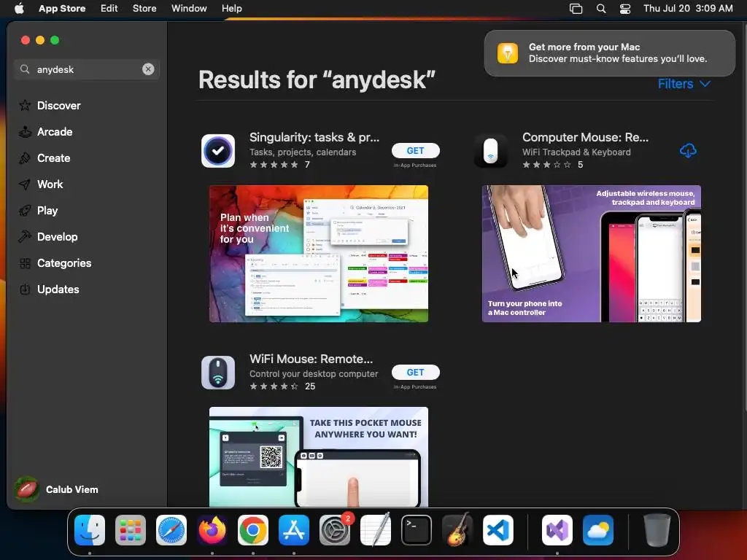The width and height of the screenshot is (747, 560).
Task: Click 'Tasks, projects, calendars' subtitle
Action: click(x=303, y=152)
